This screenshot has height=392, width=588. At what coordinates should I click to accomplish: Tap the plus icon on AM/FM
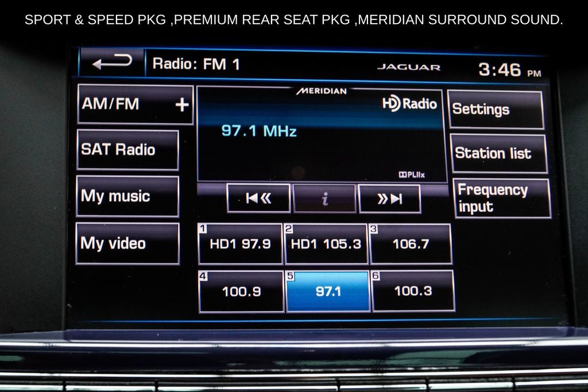182,104
